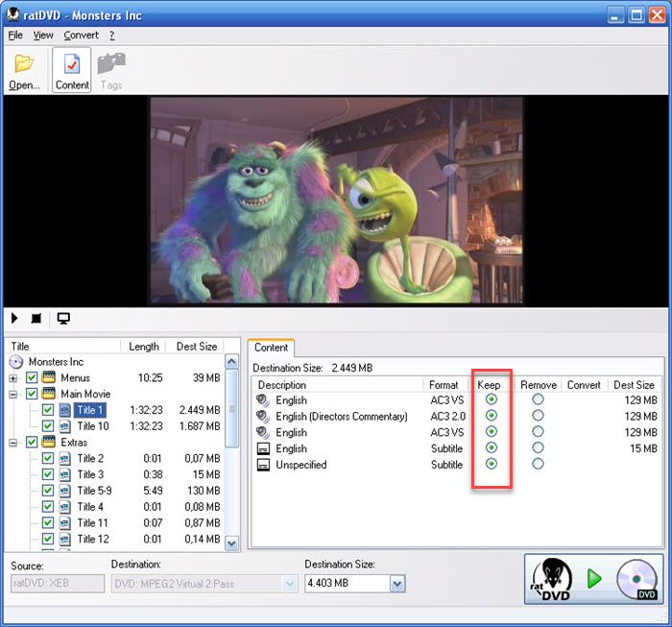Select Remove for first English AC3 VS track
Screen dimensions: 672x627
[x=538, y=399]
